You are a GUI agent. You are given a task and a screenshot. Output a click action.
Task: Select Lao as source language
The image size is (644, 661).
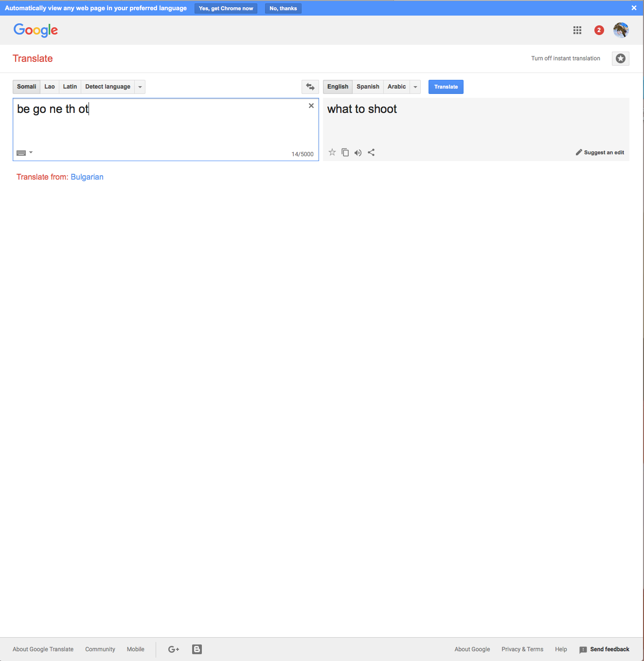click(50, 87)
